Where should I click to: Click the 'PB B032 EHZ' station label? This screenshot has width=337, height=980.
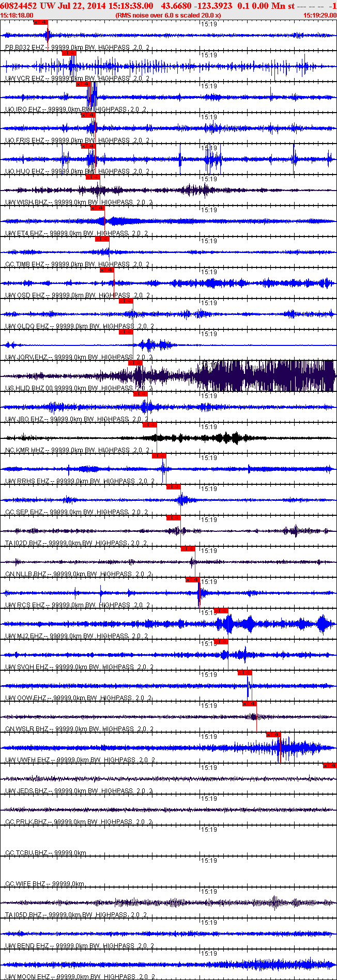click(x=25, y=48)
